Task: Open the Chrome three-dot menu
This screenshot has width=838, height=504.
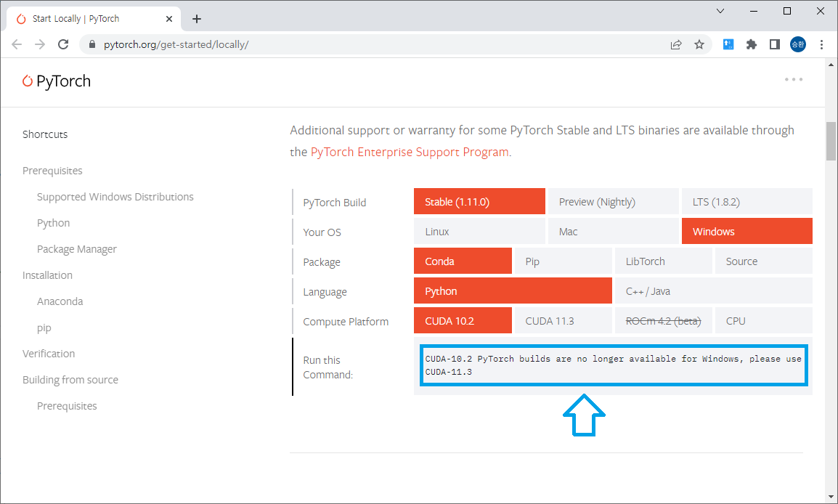Action: (821, 44)
